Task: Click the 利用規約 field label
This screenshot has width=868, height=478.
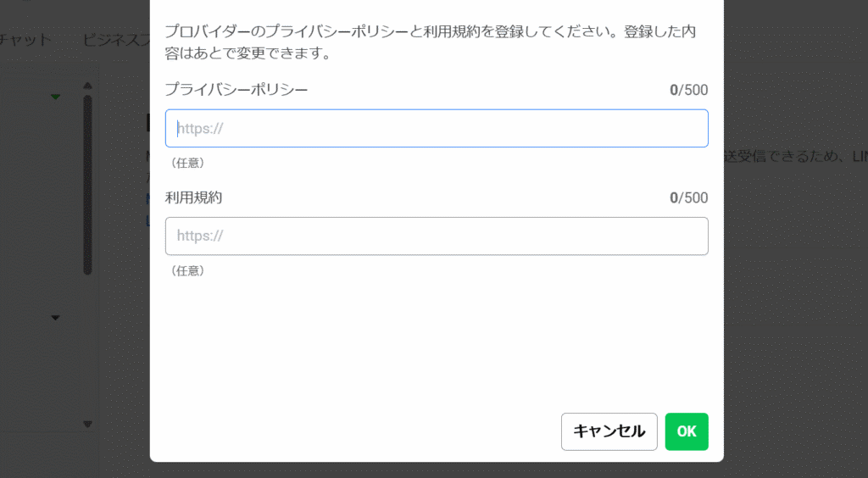Action: tap(194, 197)
